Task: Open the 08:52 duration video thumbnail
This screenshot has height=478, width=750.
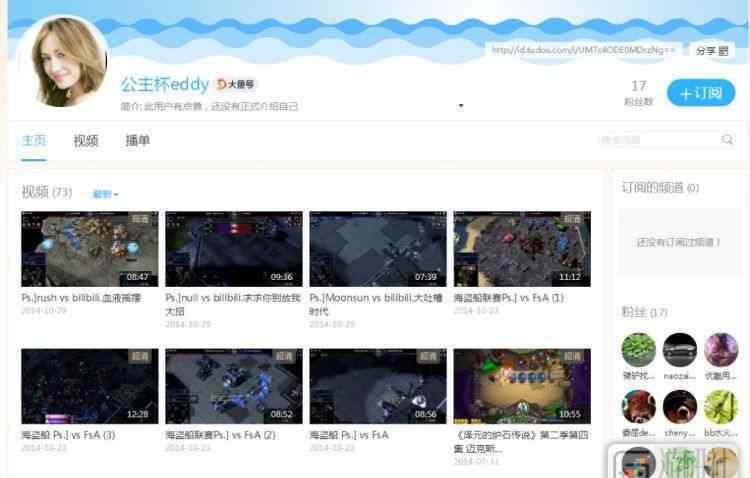Action: (234, 386)
